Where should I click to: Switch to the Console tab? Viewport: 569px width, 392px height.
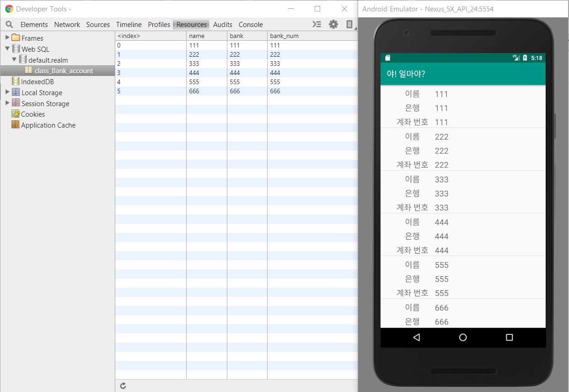pos(250,24)
